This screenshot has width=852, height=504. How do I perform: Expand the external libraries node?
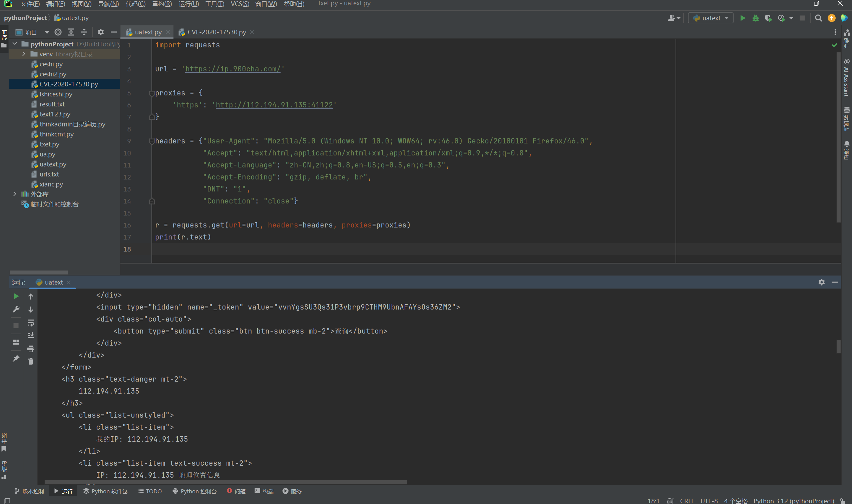pyautogui.click(x=15, y=194)
